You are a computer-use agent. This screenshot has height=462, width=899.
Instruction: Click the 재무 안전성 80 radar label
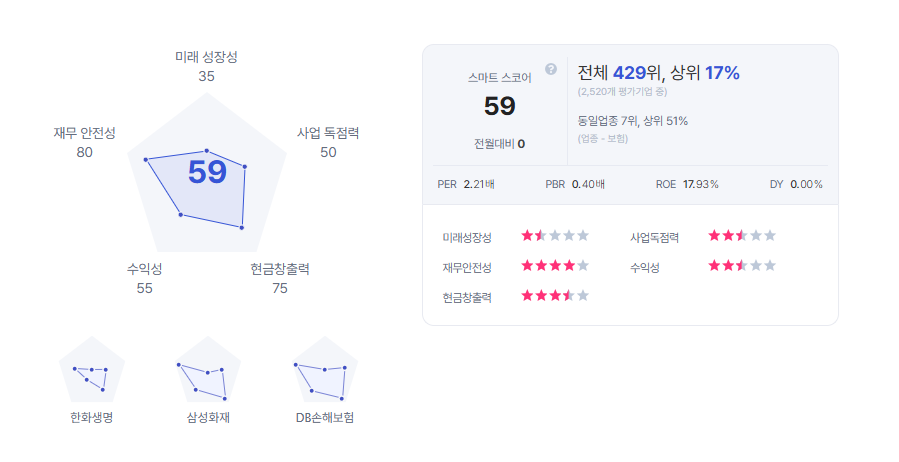pos(84,142)
